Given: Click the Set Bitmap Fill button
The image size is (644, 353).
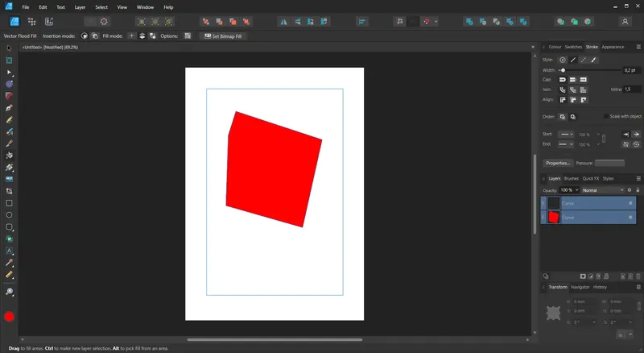Looking at the screenshot, I should coord(223,36).
